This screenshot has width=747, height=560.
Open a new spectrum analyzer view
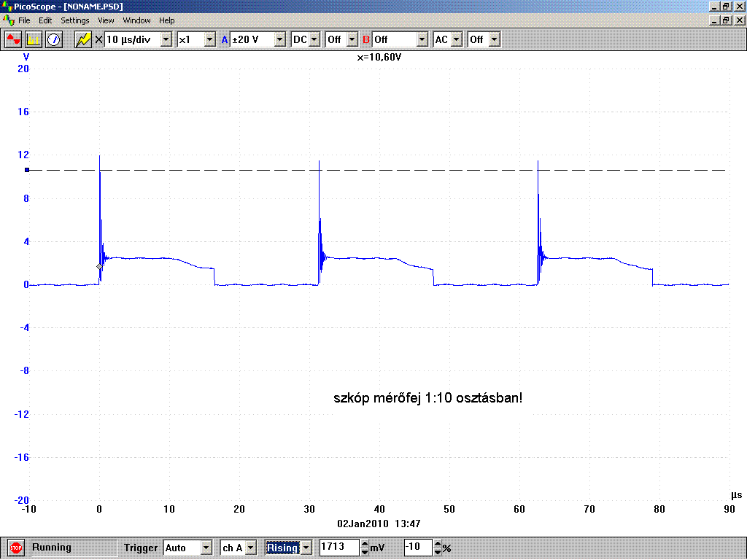(x=34, y=39)
